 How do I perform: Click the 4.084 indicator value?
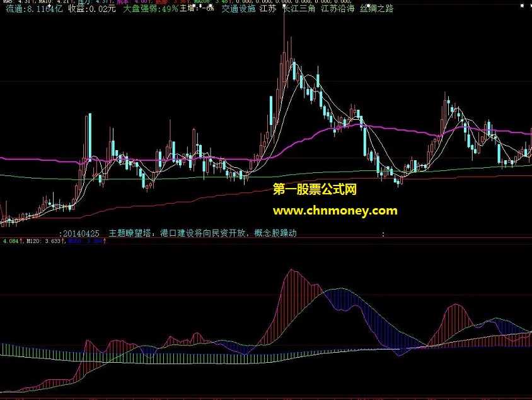pyautogui.click(x=11, y=241)
